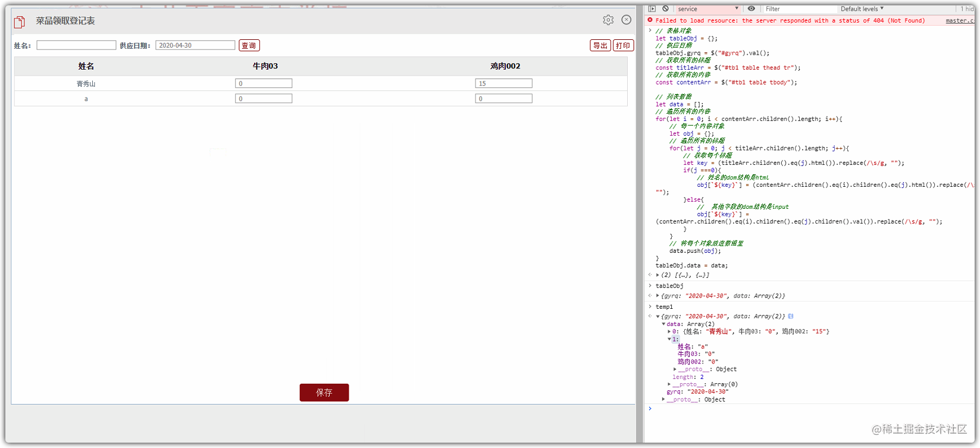Click the 牛肉03 column header
This screenshot has width=980, height=448.
click(x=265, y=66)
